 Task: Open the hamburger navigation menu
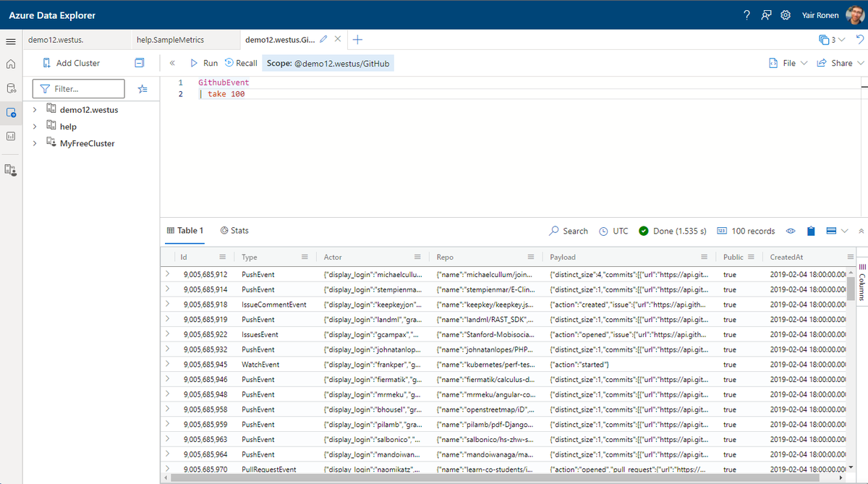tap(10, 41)
